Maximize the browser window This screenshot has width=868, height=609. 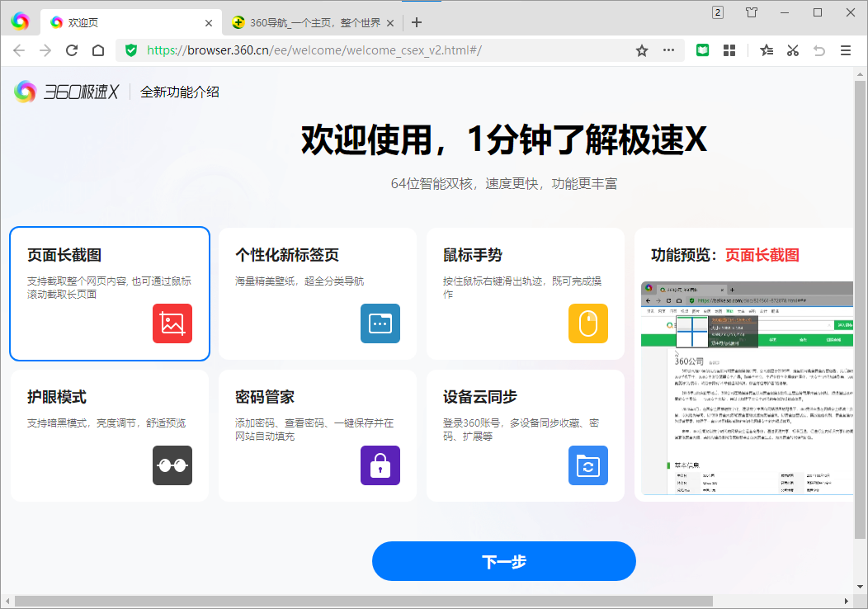[818, 12]
